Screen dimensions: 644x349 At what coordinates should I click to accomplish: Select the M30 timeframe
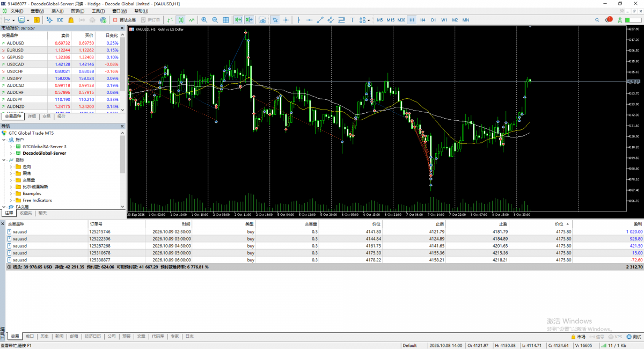pos(401,20)
